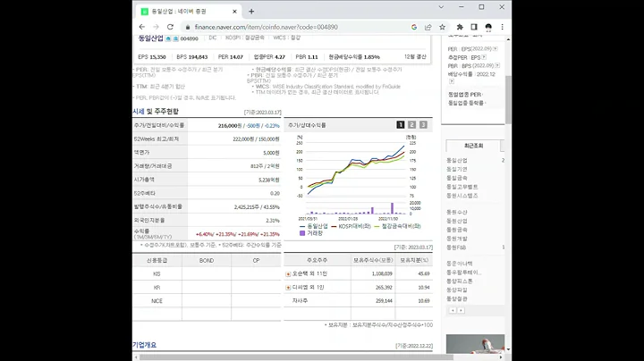
Task: Switch chart to view 1
Action: pyautogui.click(x=401, y=125)
